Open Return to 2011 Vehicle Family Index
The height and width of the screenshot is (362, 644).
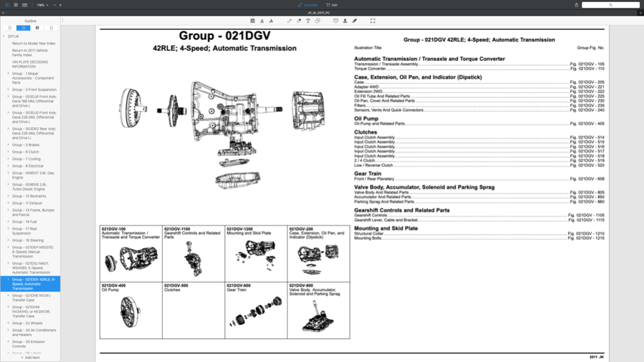(30, 53)
